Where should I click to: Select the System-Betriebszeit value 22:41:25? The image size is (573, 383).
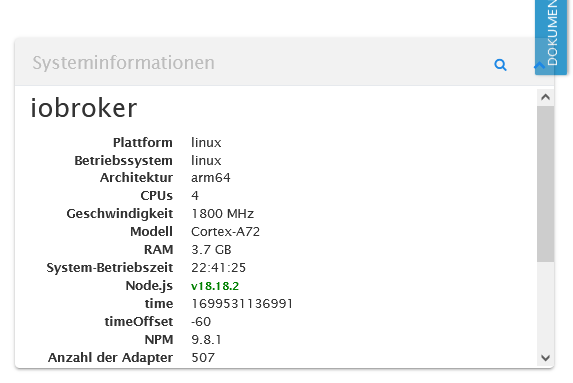(219, 268)
